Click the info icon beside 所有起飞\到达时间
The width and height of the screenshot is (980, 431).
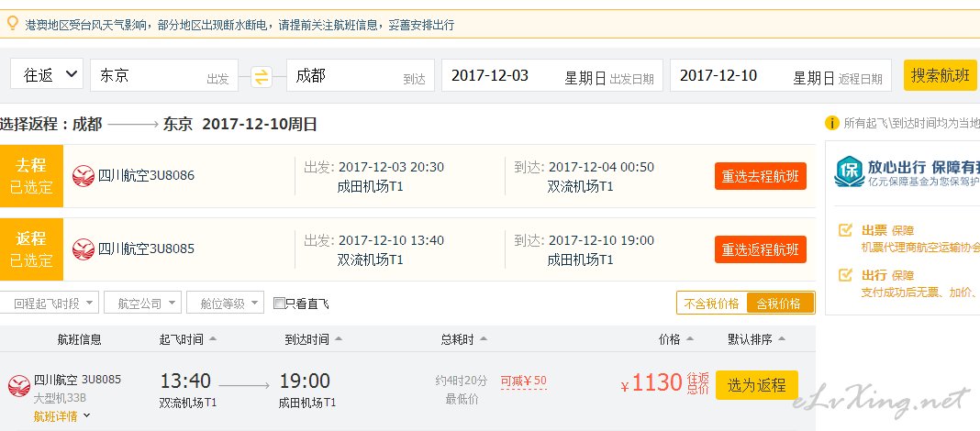pos(831,123)
